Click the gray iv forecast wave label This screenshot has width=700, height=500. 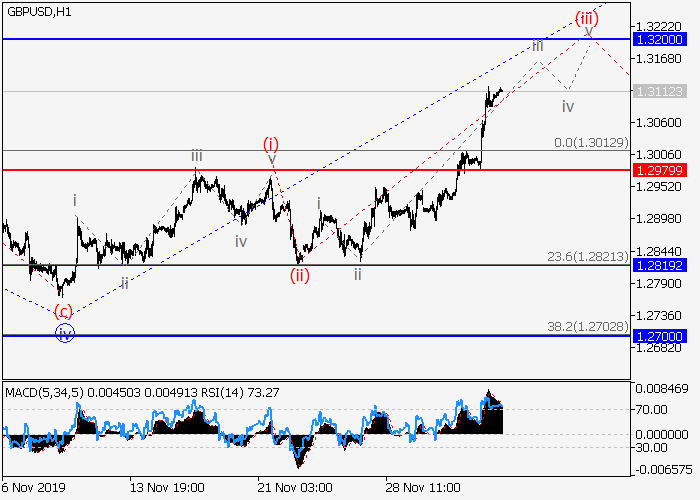point(567,106)
